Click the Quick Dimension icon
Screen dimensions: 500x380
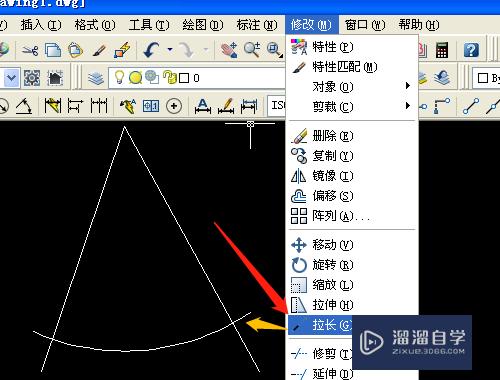pyautogui.click(x=53, y=106)
